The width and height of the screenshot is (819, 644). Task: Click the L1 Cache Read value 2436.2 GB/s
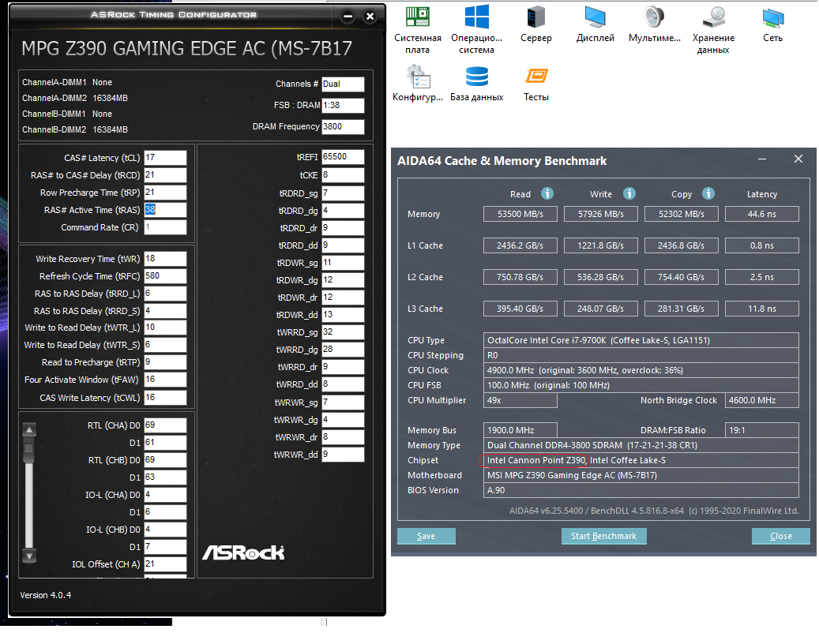[x=520, y=245]
